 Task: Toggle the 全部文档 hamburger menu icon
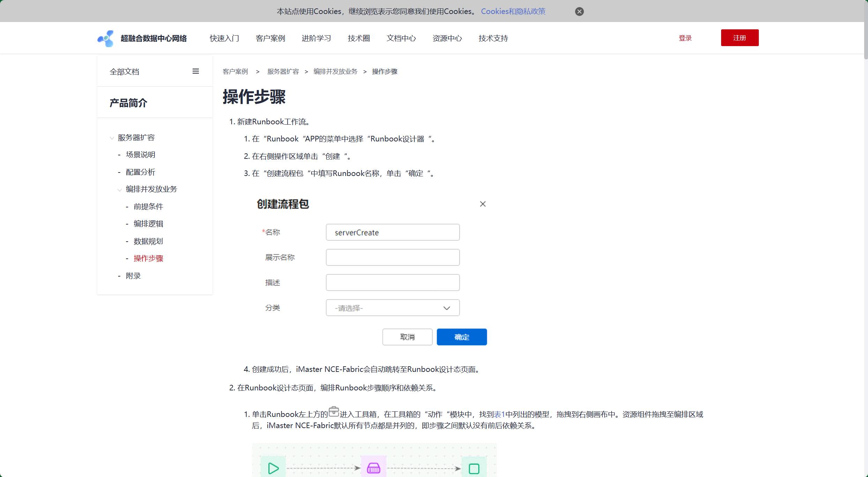196,71
